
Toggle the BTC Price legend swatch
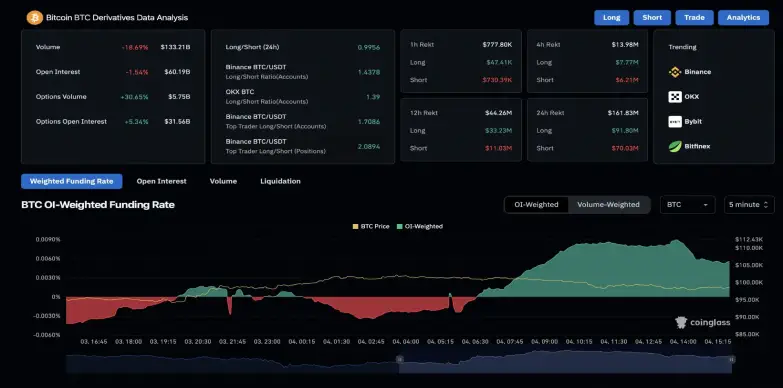[x=356, y=227]
